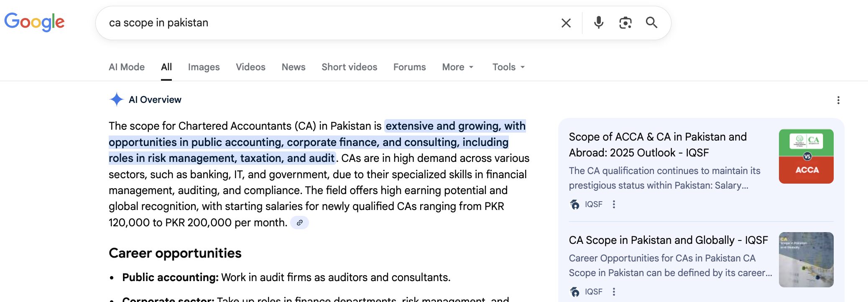Clear the search box text
The image size is (868, 302).
coord(566,23)
